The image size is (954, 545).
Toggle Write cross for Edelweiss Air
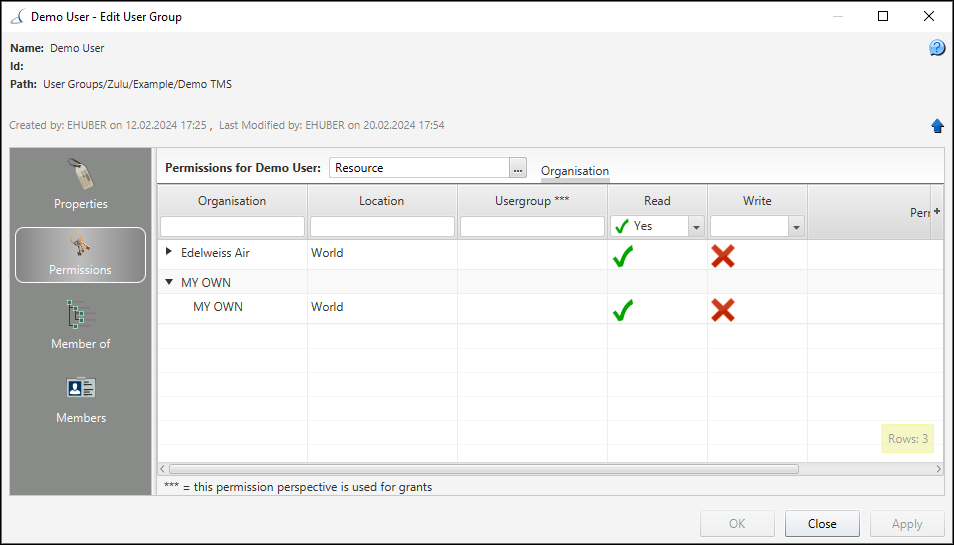[x=723, y=256]
